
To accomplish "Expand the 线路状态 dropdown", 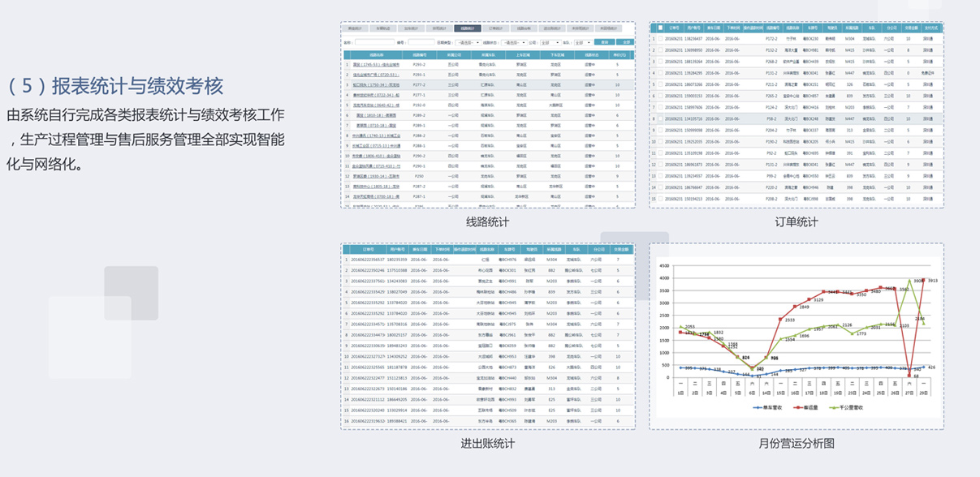I will (513, 42).
